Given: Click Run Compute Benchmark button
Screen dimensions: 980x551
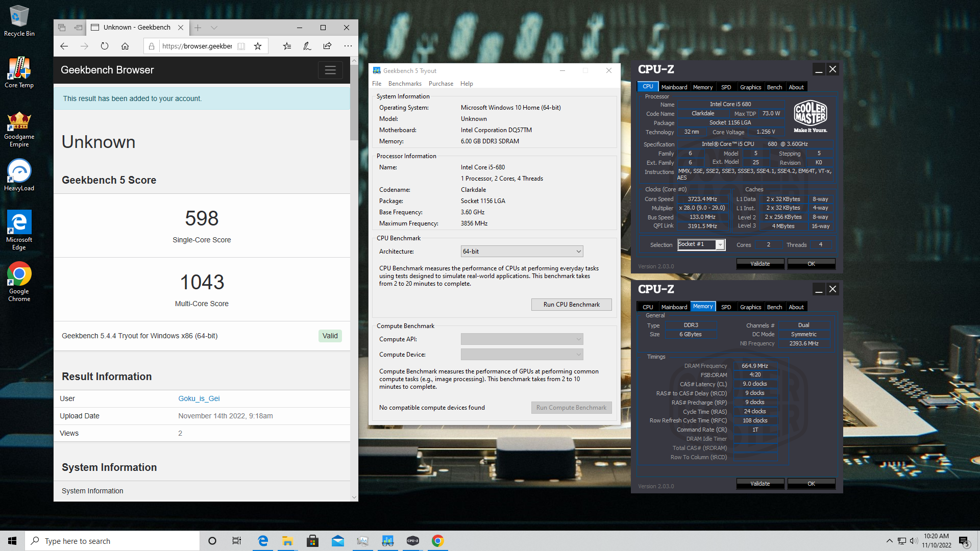Looking at the screenshot, I should (x=571, y=408).
